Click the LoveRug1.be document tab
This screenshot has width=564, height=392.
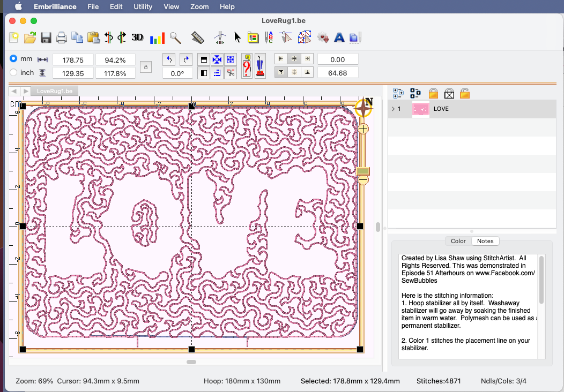(x=55, y=91)
